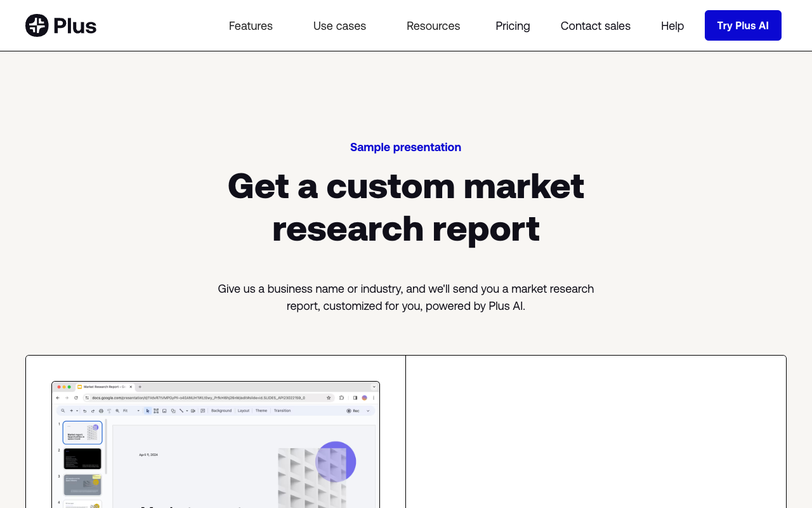
Task: Open the Resources dropdown
Action: [433, 26]
